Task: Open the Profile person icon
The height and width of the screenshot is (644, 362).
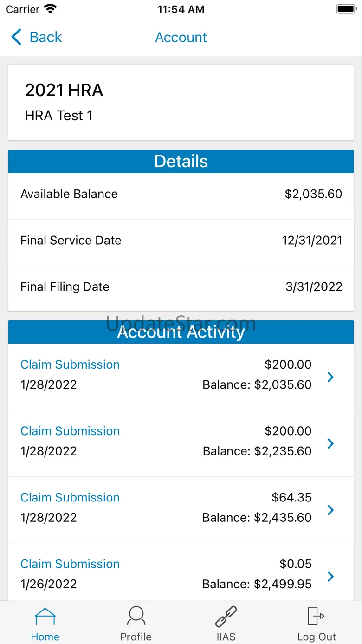Action: pyautogui.click(x=136, y=617)
